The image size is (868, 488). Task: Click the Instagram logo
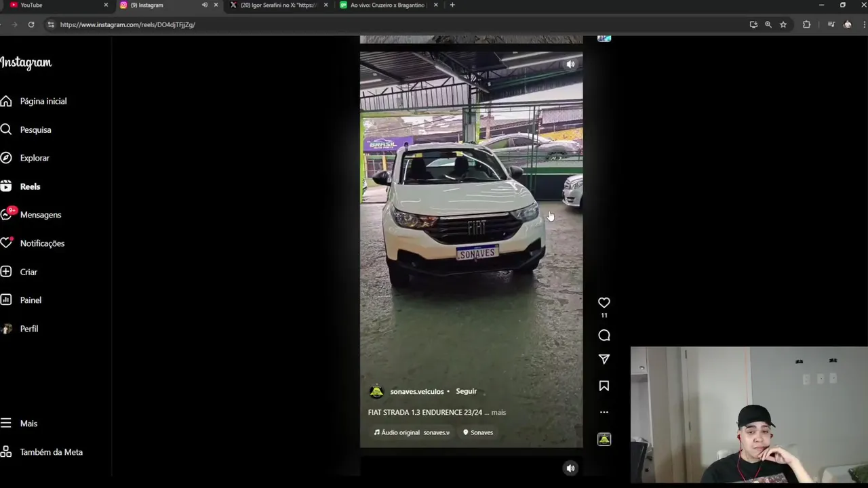(26, 62)
